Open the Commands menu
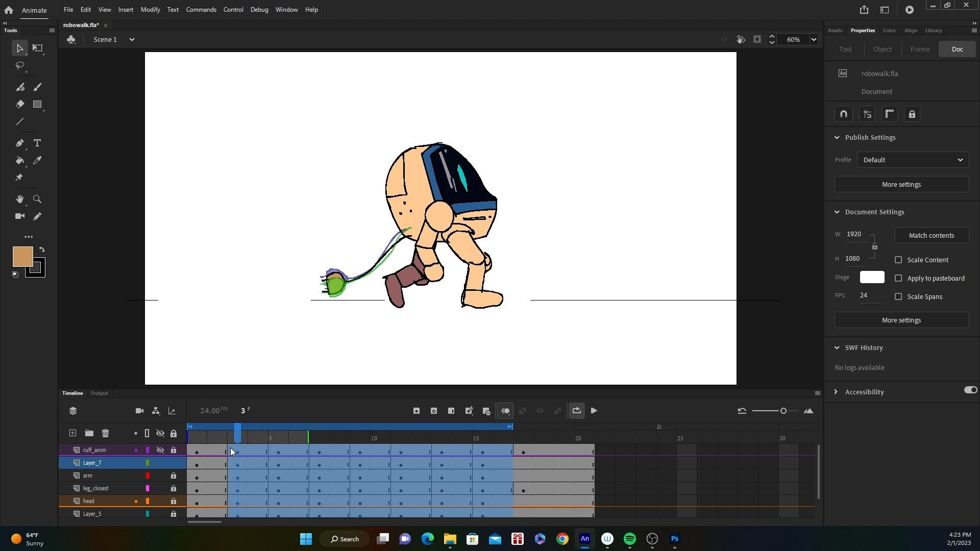The image size is (980, 551). click(201, 9)
